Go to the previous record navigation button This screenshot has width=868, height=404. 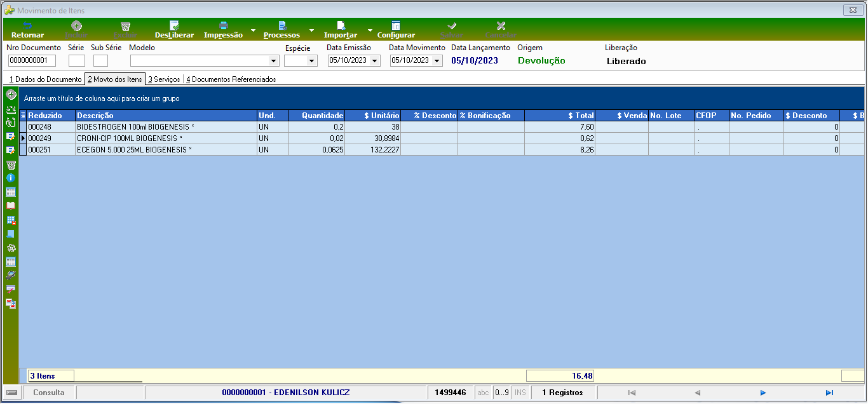697,393
